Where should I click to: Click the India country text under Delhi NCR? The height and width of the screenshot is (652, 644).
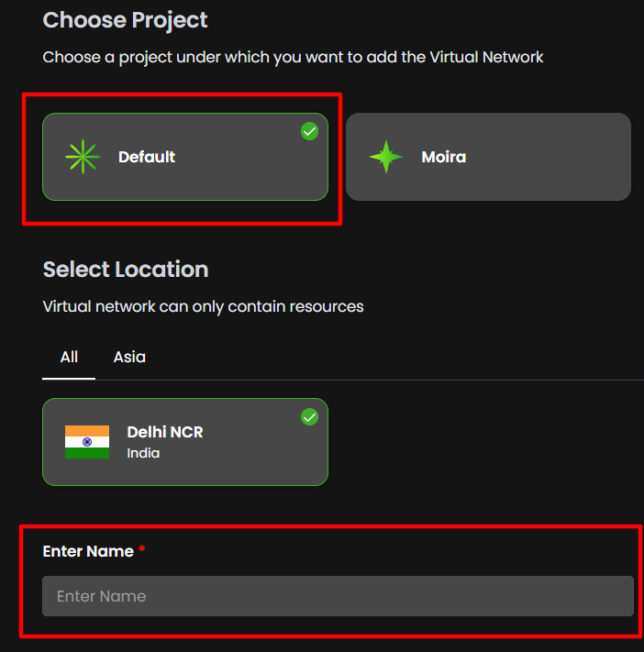pos(143,453)
